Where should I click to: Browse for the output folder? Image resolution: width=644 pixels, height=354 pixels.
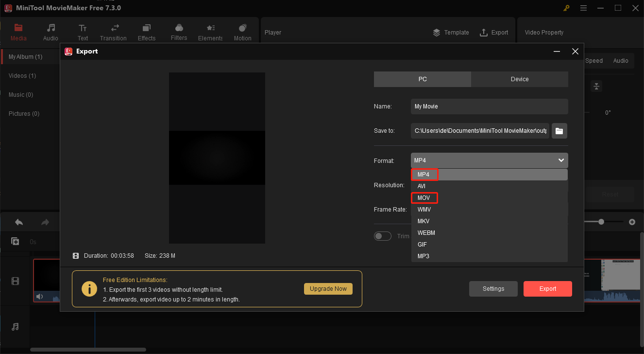(559, 131)
